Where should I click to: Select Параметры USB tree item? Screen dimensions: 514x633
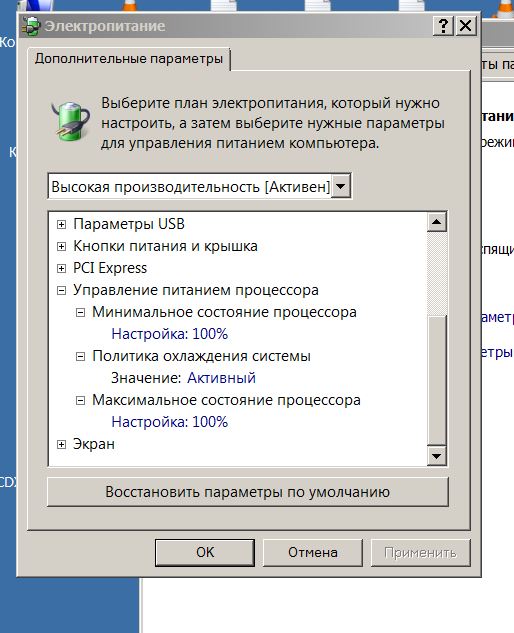tap(129, 224)
